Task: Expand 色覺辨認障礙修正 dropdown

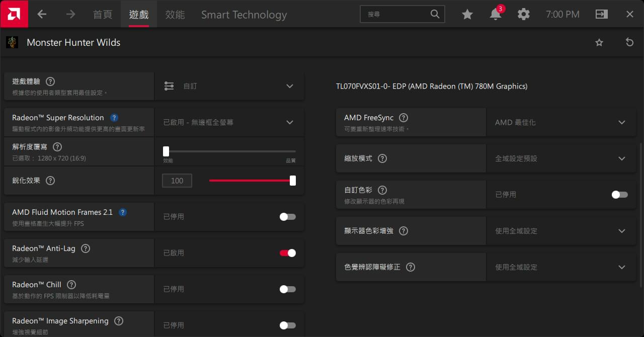Action: [x=561, y=267]
